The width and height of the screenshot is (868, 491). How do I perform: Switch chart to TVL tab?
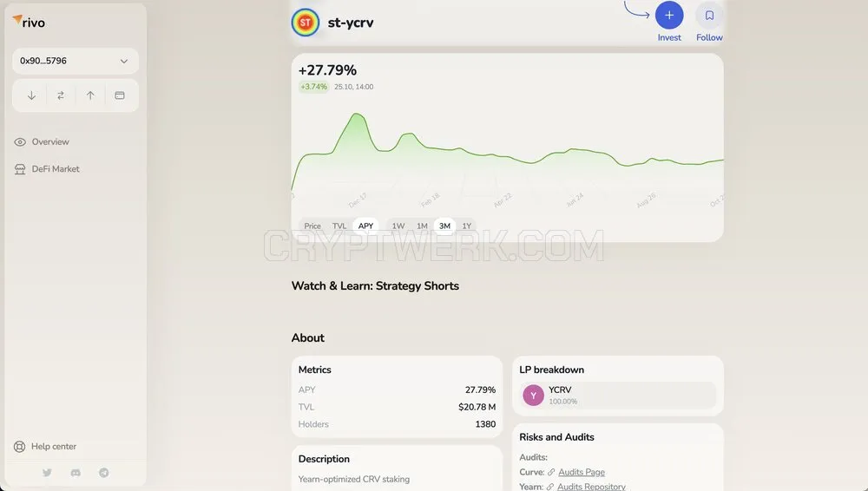pyautogui.click(x=339, y=226)
